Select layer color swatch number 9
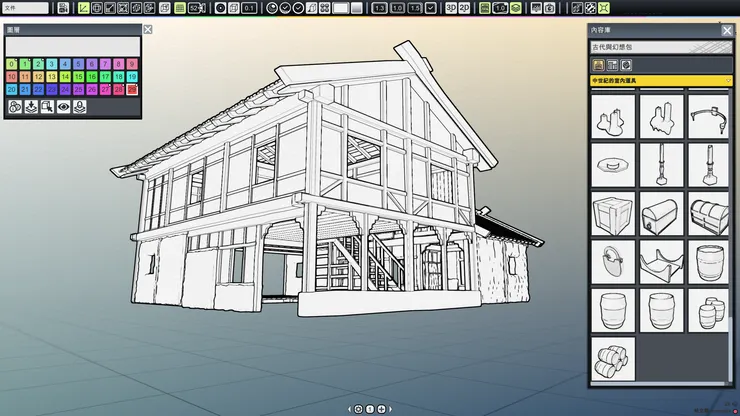This screenshot has width=740, height=416. click(x=132, y=64)
